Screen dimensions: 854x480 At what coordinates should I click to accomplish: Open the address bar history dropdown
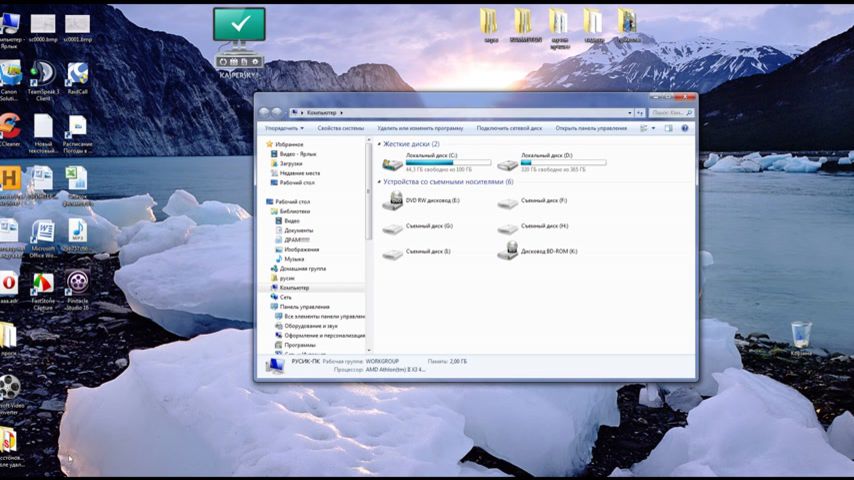[630, 113]
